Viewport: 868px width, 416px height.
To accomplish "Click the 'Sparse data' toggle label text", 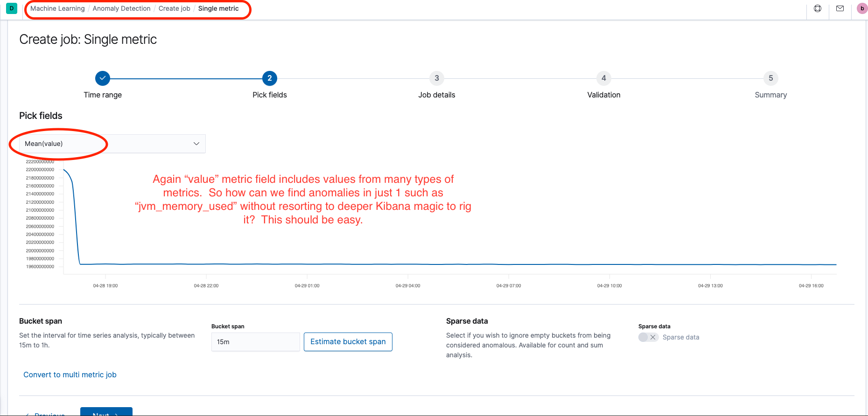I will click(681, 337).
